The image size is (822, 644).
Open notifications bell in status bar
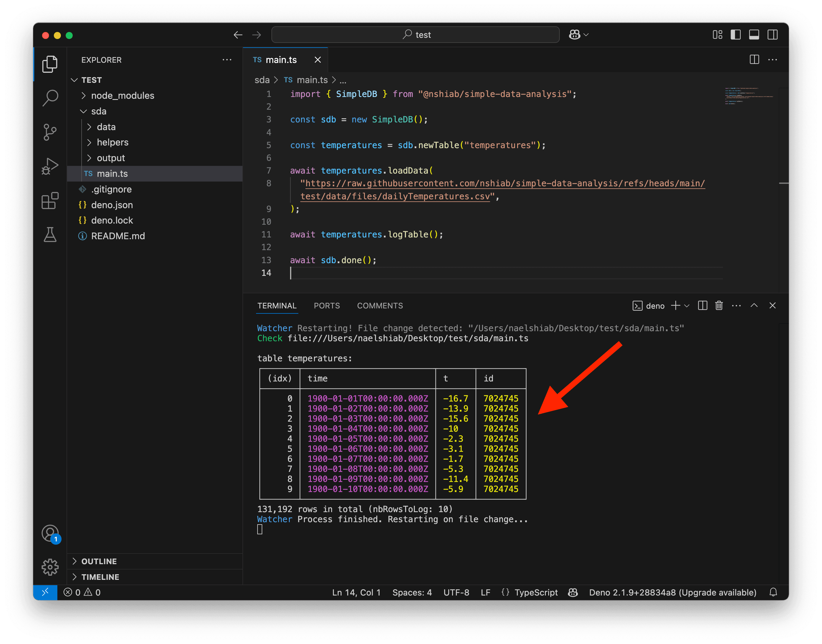773,592
